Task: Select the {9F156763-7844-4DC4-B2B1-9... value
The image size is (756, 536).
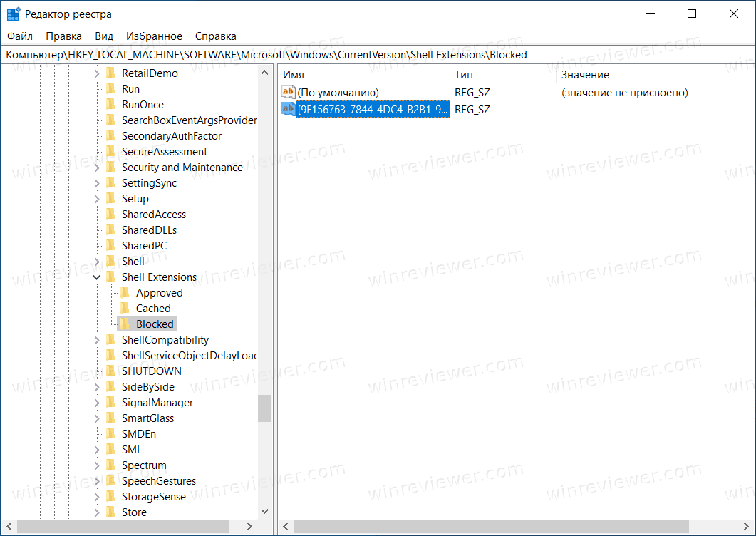Action: coord(373,110)
